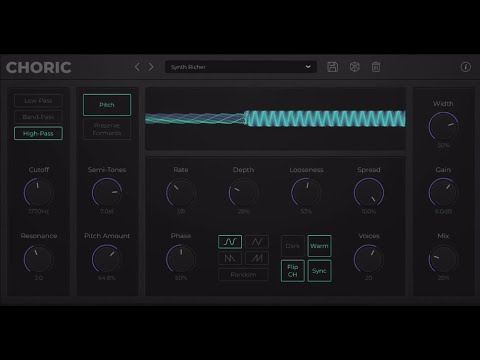Select the triangle LFO waveform shape
This screenshot has height=360, width=480.
tap(257, 242)
